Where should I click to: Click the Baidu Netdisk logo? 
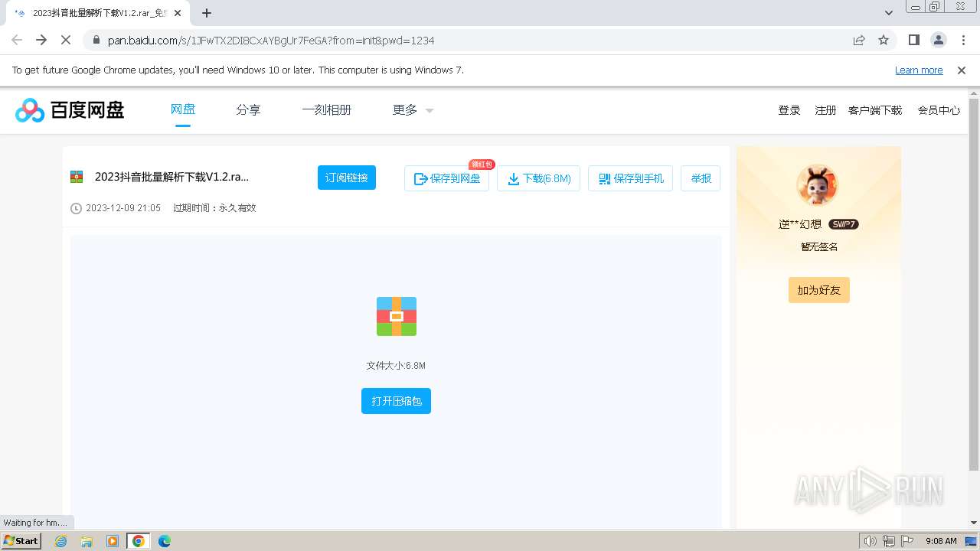[x=70, y=110]
